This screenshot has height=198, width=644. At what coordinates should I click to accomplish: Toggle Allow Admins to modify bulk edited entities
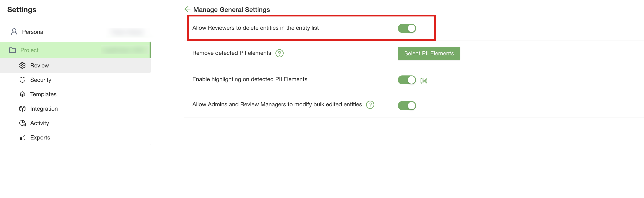(407, 106)
